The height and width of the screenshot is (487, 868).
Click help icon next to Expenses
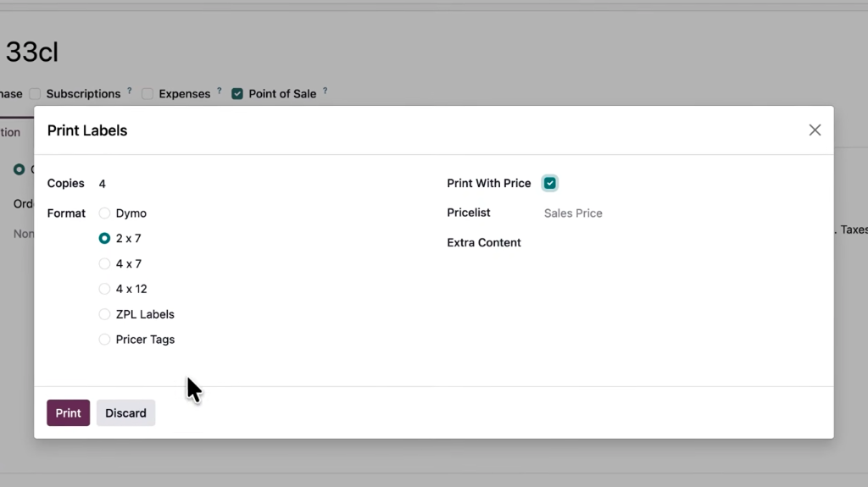[220, 91]
